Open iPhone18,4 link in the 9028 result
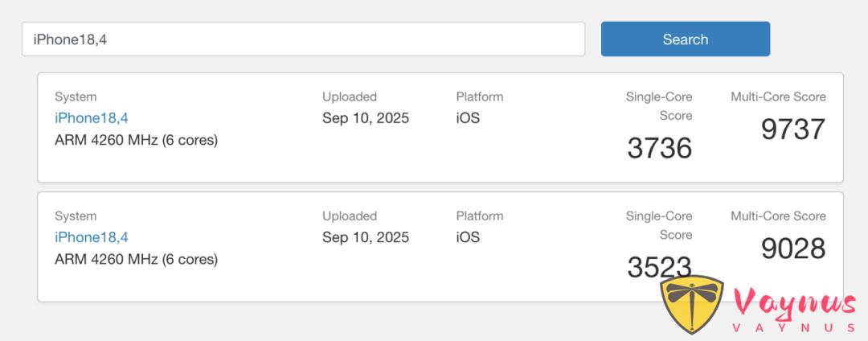Screen dimensions: 868x341 pyautogui.click(x=92, y=237)
